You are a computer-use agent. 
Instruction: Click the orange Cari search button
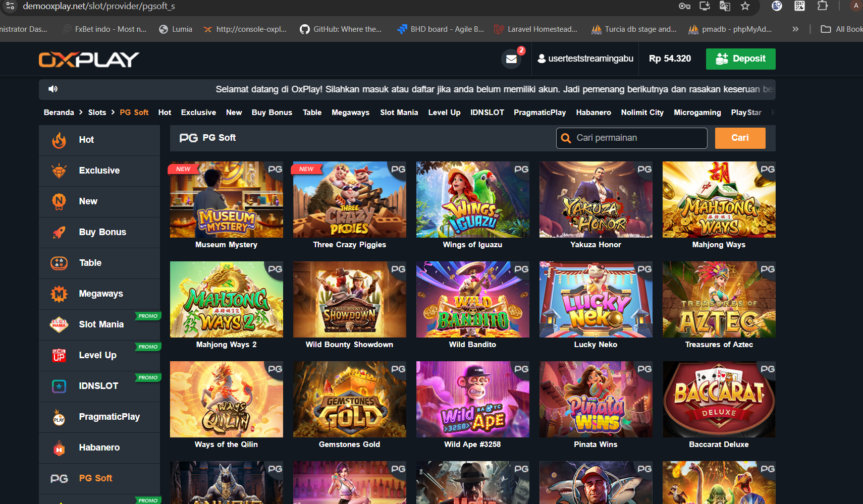pos(740,138)
